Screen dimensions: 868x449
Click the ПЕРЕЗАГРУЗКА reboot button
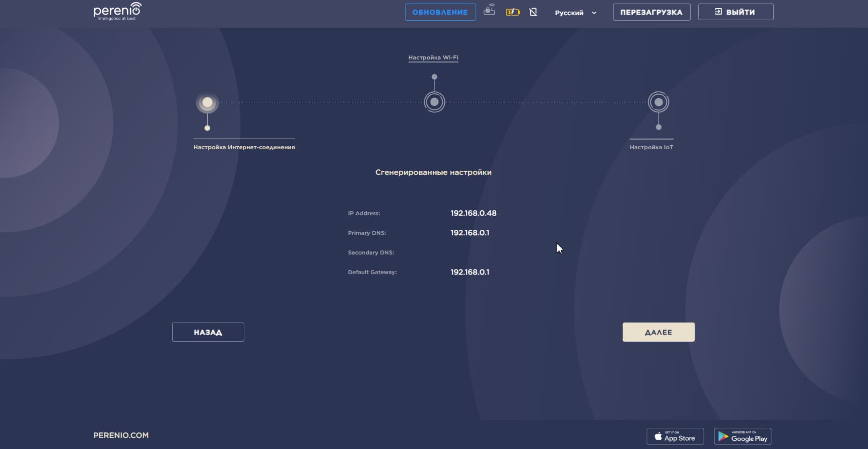click(x=651, y=12)
